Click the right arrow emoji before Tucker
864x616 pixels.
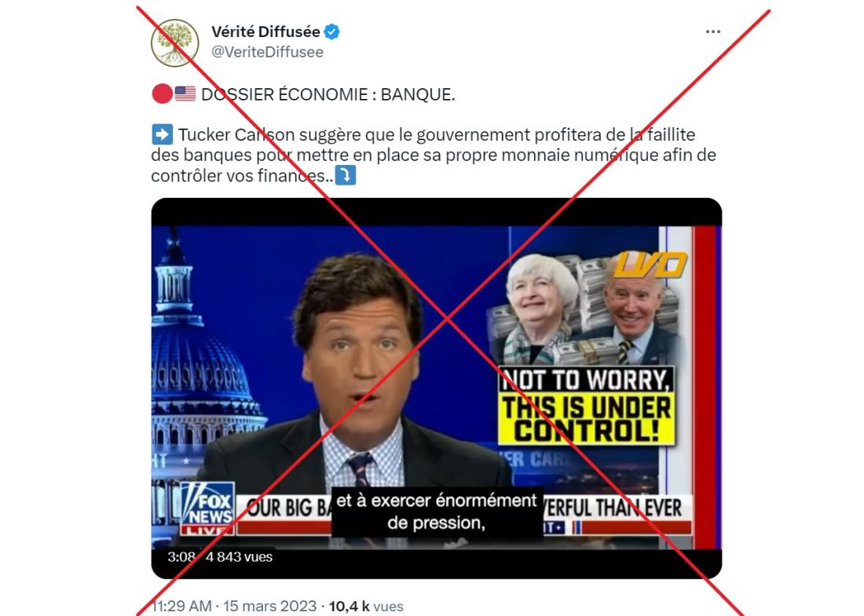(162, 134)
